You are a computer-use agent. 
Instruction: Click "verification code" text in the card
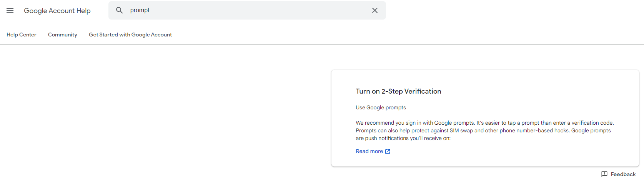point(592,123)
